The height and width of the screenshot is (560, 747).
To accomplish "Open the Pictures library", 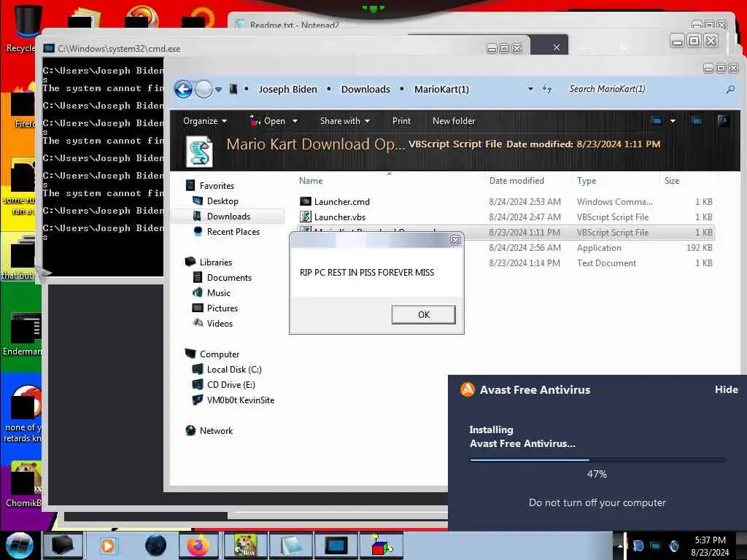I will [x=222, y=308].
